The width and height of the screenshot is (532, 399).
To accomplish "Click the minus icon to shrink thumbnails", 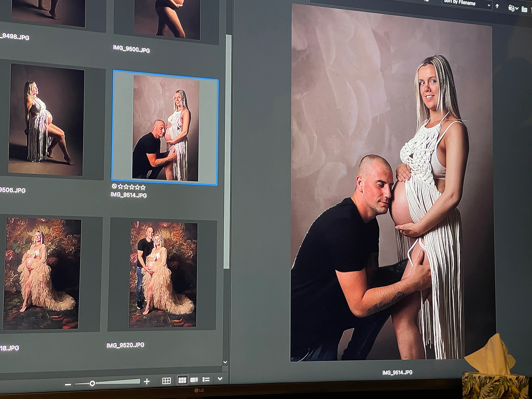I will [68, 384].
